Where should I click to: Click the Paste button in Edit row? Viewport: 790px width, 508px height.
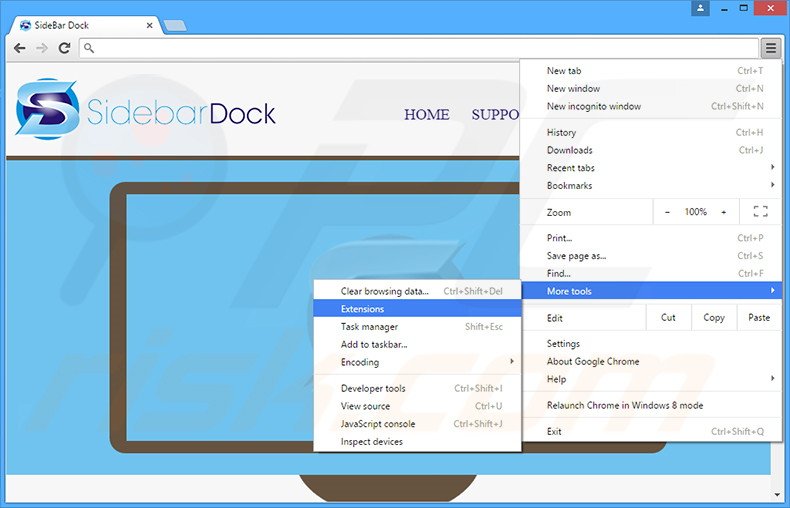759,318
